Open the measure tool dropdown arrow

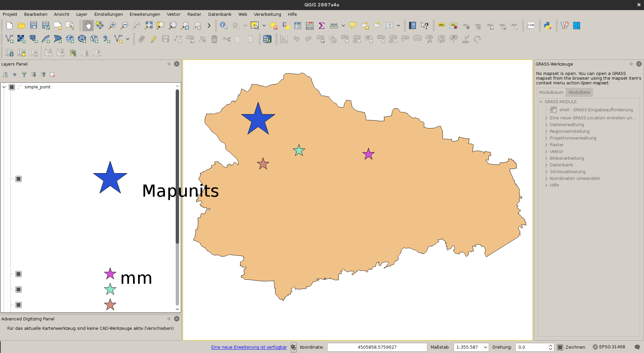coord(343,26)
